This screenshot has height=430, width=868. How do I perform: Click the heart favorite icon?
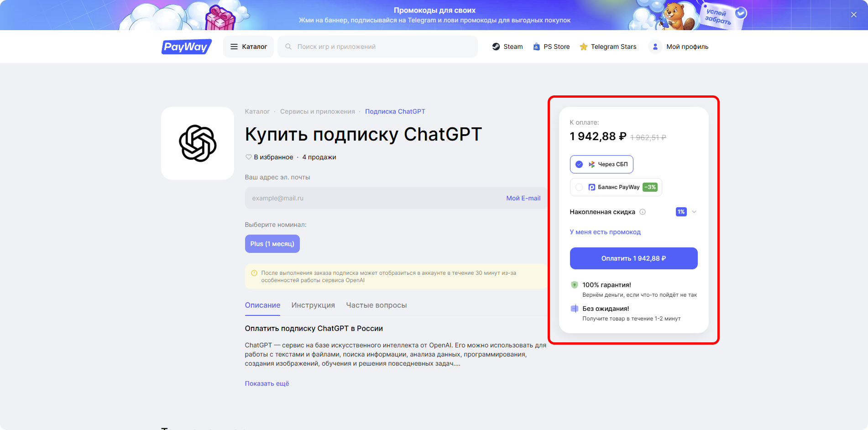(249, 157)
